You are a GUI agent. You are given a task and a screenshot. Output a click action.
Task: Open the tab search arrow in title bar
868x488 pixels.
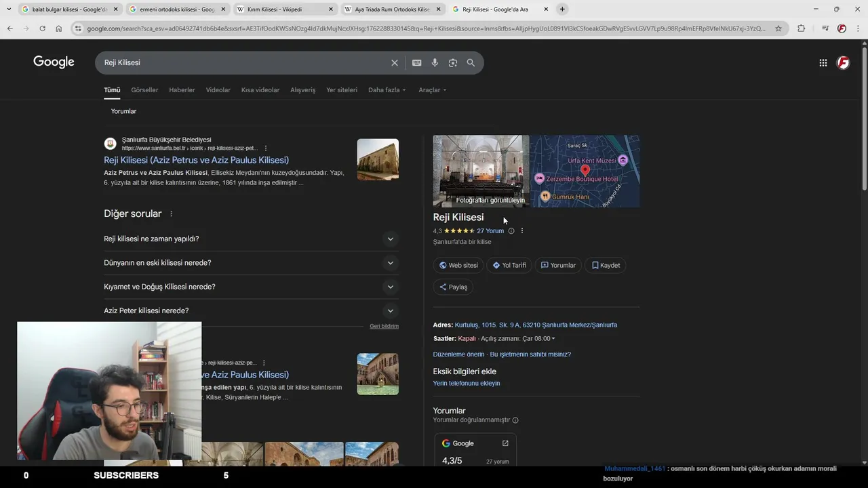click(x=8, y=9)
